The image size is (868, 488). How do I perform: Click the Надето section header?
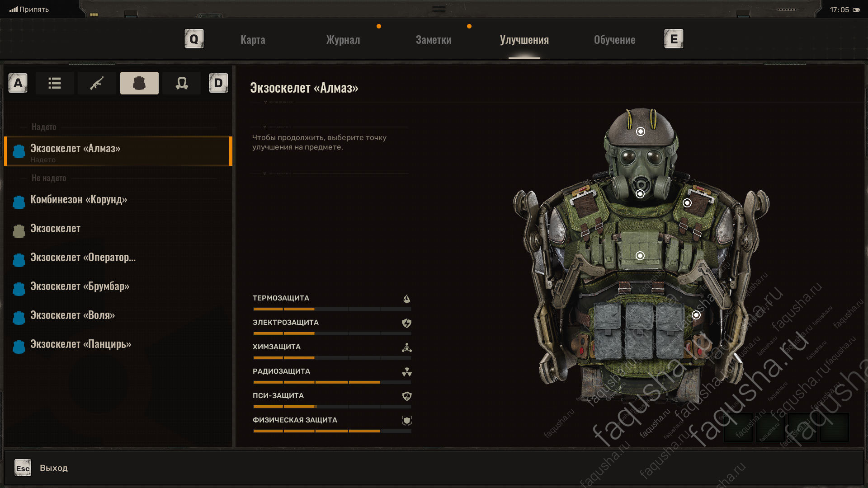point(44,127)
